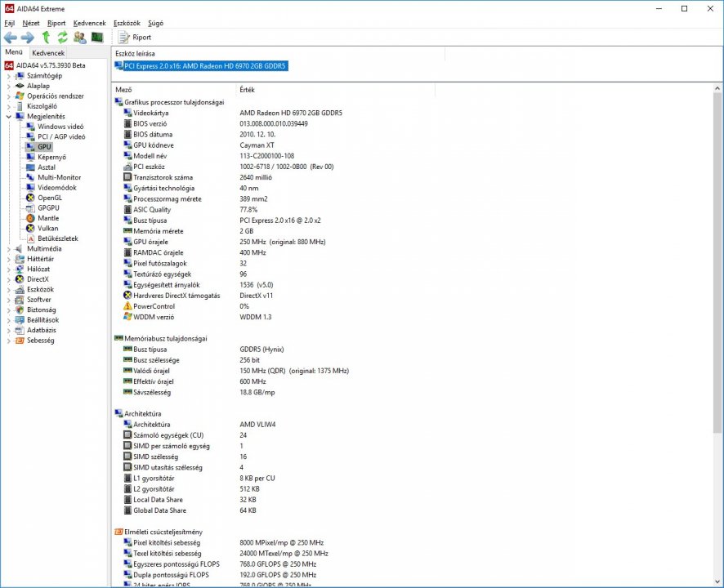Open the Fájl menu
Image resolution: width=724 pixels, height=588 pixels.
pos(9,23)
